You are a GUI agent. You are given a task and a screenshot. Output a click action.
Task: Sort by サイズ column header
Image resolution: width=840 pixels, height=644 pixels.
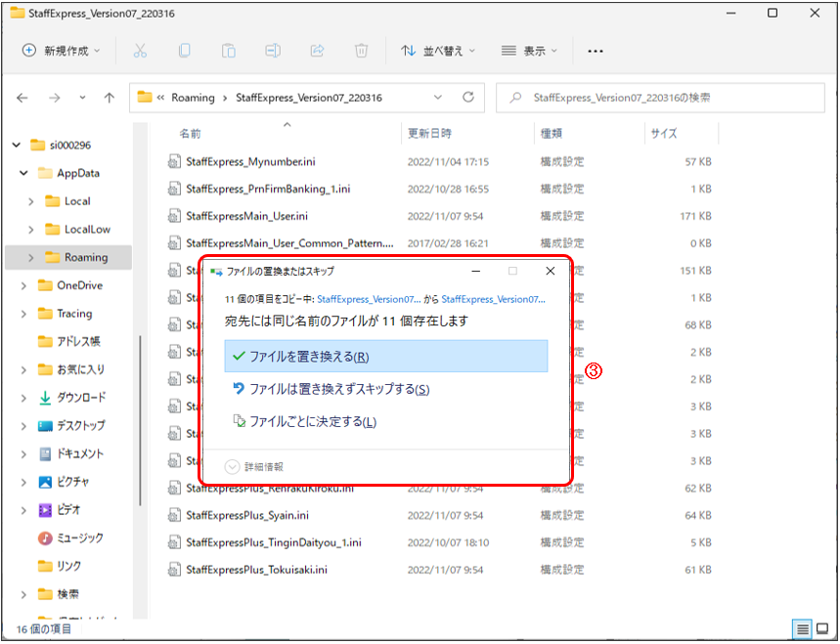pos(664,133)
